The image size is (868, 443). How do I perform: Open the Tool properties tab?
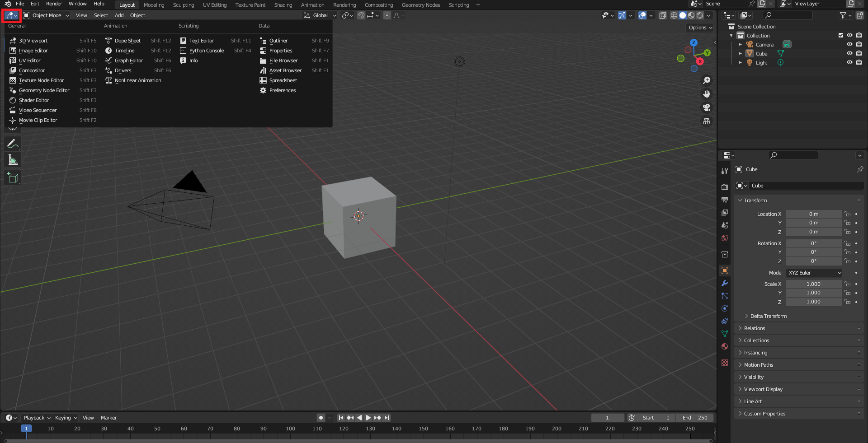tap(725, 171)
